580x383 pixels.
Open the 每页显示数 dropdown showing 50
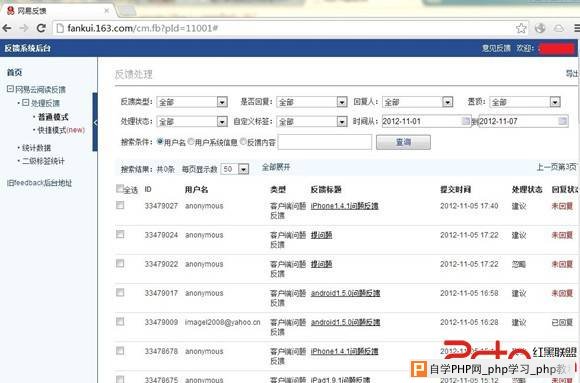pos(235,169)
